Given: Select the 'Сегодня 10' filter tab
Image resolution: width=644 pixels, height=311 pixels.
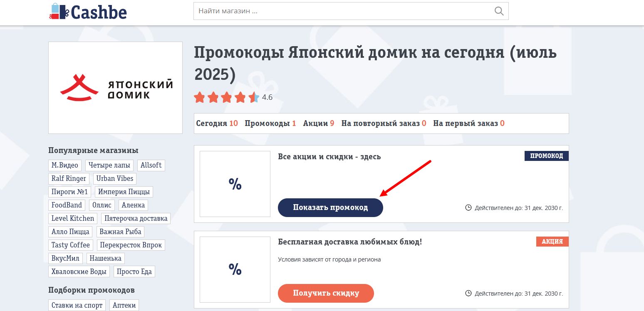Looking at the screenshot, I should (x=217, y=123).
